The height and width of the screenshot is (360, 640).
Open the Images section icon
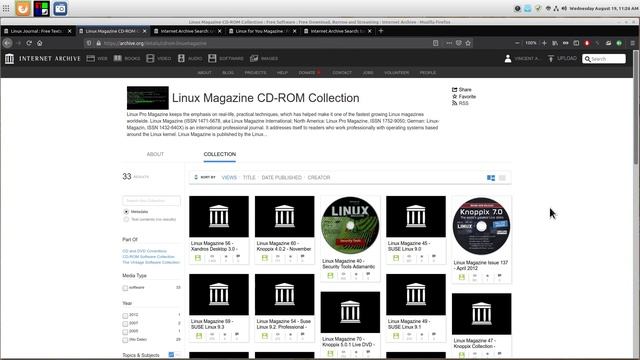254,58
